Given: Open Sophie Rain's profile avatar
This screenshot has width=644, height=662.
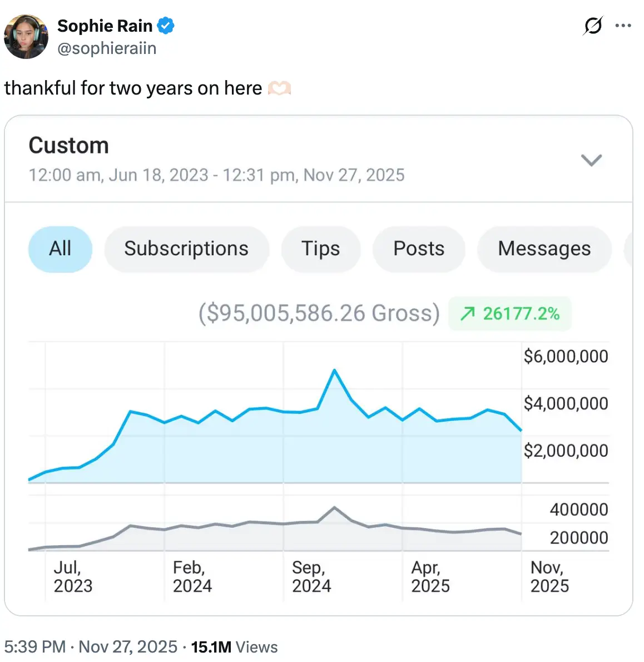Looking at the screenshot, I should [x=26, y=37].
